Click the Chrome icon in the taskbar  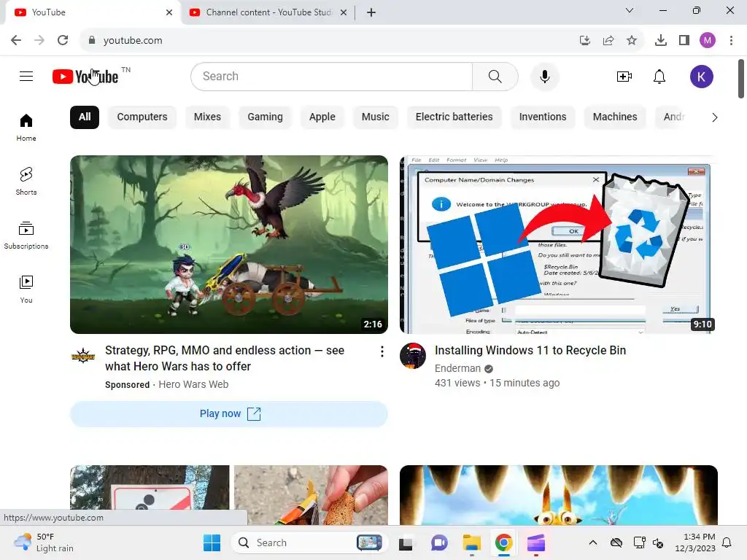tap(503, 542)
